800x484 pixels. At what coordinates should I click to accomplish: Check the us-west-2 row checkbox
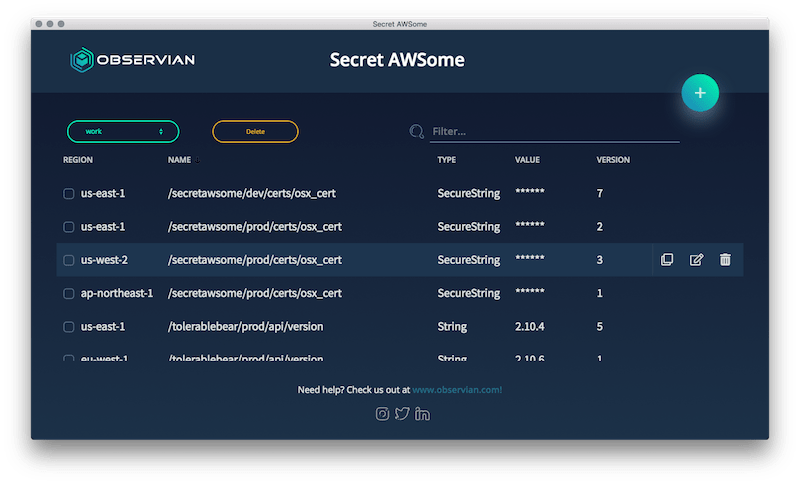(68, 260)
